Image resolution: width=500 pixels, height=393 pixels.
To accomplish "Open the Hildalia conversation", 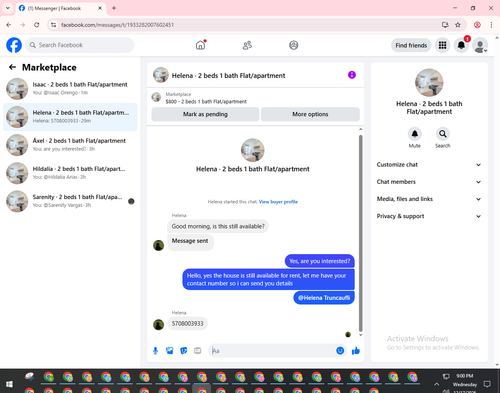I will tap(70, 173).
